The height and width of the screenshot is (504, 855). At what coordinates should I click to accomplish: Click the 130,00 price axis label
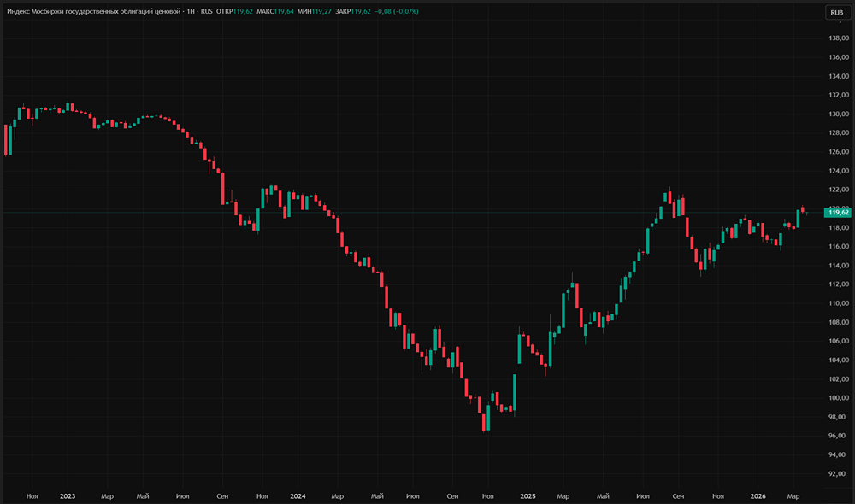(x=839, y=114)
